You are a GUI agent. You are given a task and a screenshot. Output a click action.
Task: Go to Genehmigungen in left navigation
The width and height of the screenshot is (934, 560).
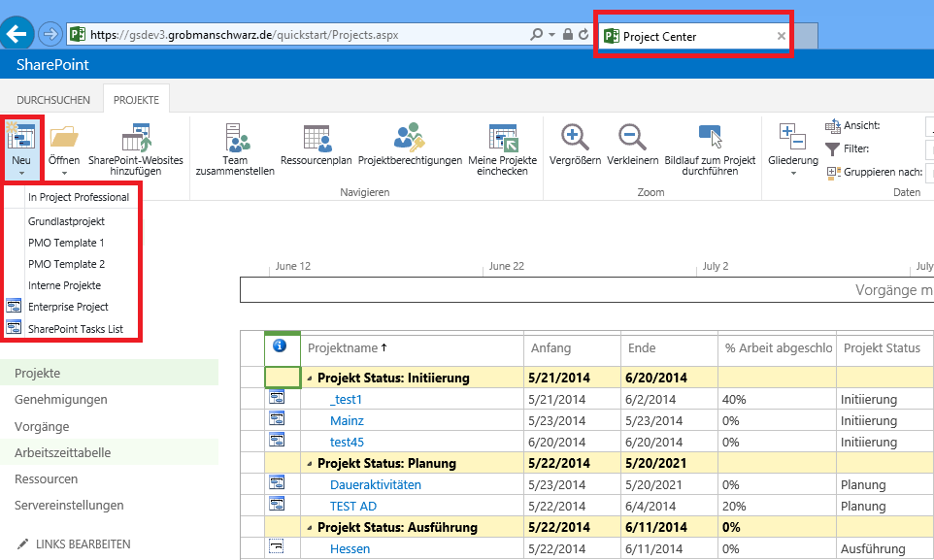point(61,399)
